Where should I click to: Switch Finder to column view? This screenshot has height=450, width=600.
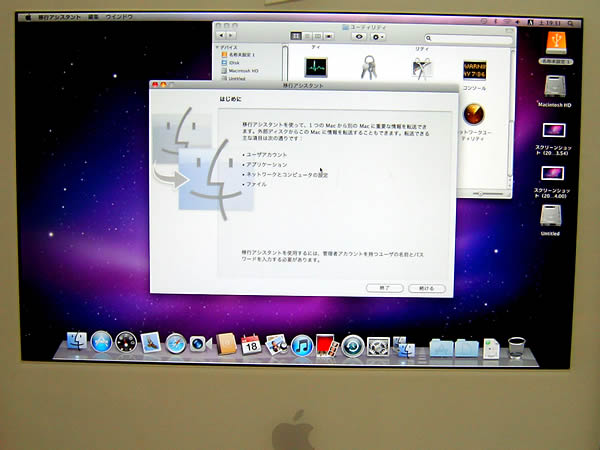pos(318,36)
